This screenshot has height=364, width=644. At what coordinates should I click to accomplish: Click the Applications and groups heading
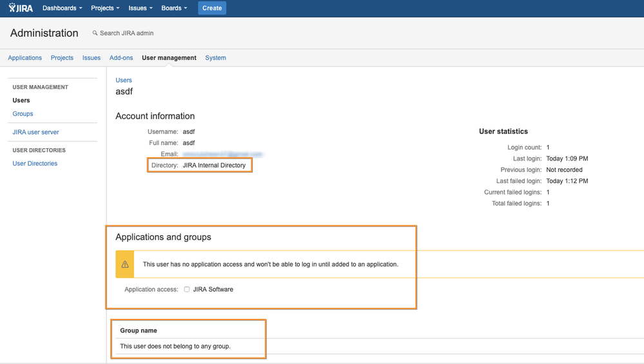(163, 237)
